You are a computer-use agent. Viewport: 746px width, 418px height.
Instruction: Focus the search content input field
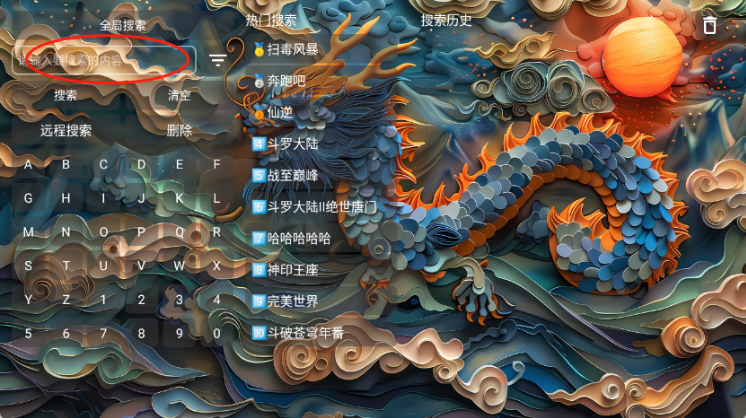104,60
